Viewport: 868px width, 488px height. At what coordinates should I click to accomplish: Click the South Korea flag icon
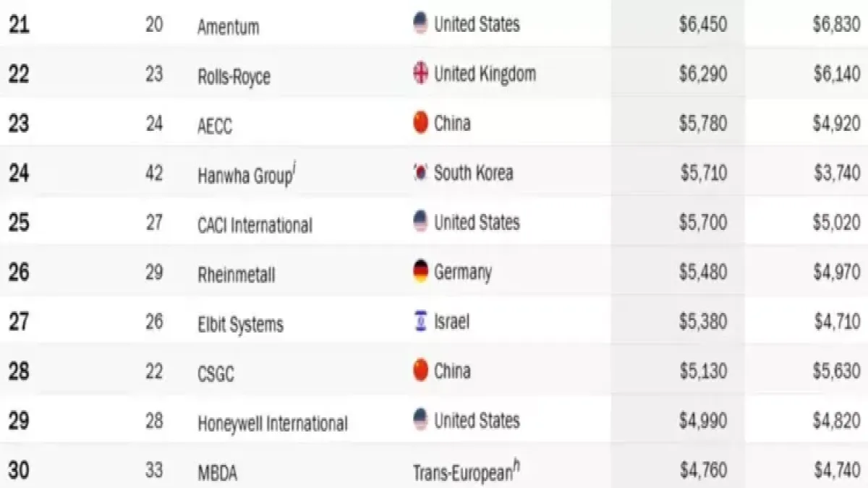point(420,173)
